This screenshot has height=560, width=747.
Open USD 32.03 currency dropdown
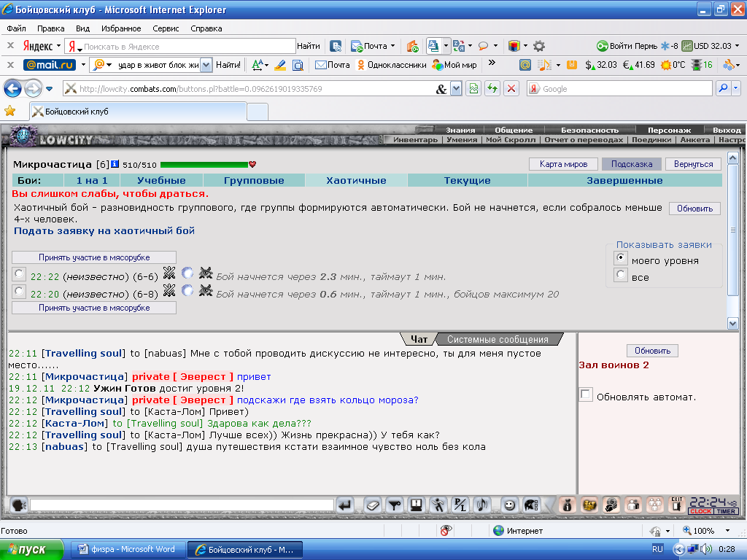(x=738, y=46)
